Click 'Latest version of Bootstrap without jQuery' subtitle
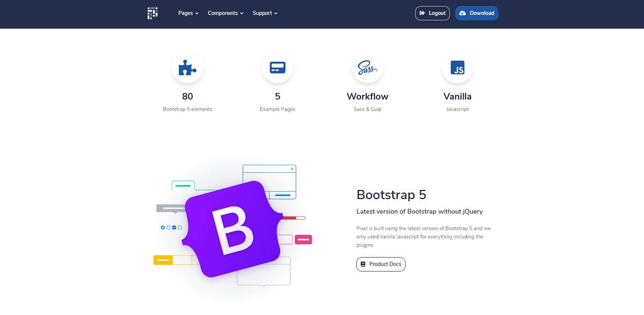The image size is (644, 315). (x=420, y=211)
